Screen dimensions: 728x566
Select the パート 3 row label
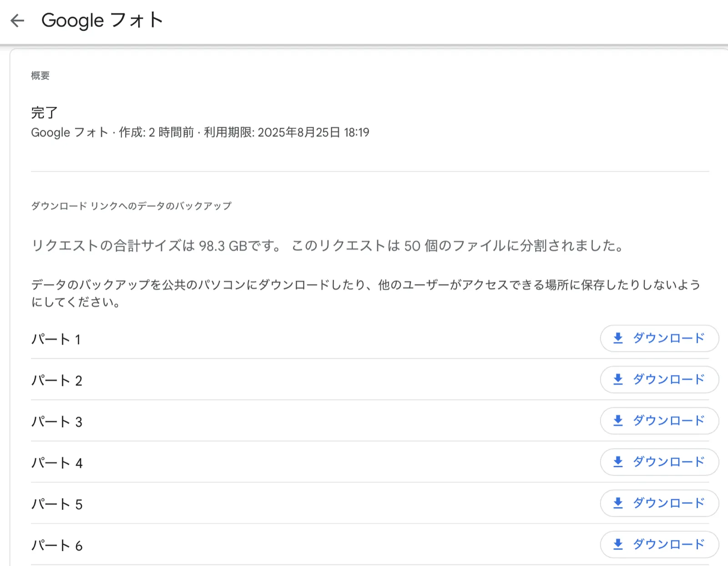(56, 421)
